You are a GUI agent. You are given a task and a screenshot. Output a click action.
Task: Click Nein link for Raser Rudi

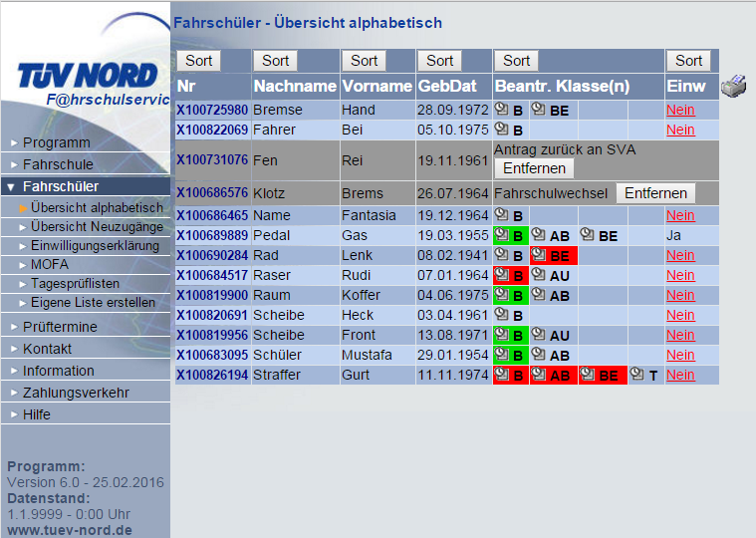[680, 275]
